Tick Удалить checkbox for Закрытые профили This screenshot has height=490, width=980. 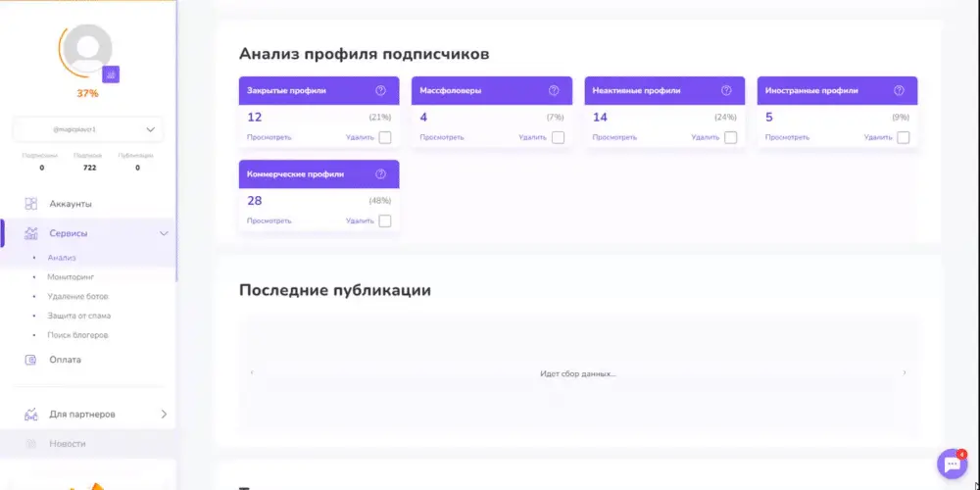tap(385, 137)
